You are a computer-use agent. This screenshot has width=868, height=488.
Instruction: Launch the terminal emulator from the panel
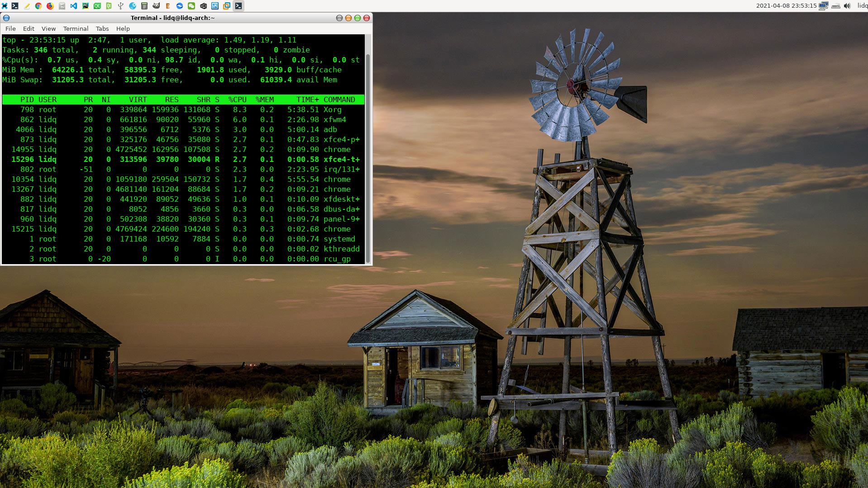(15, 6)
